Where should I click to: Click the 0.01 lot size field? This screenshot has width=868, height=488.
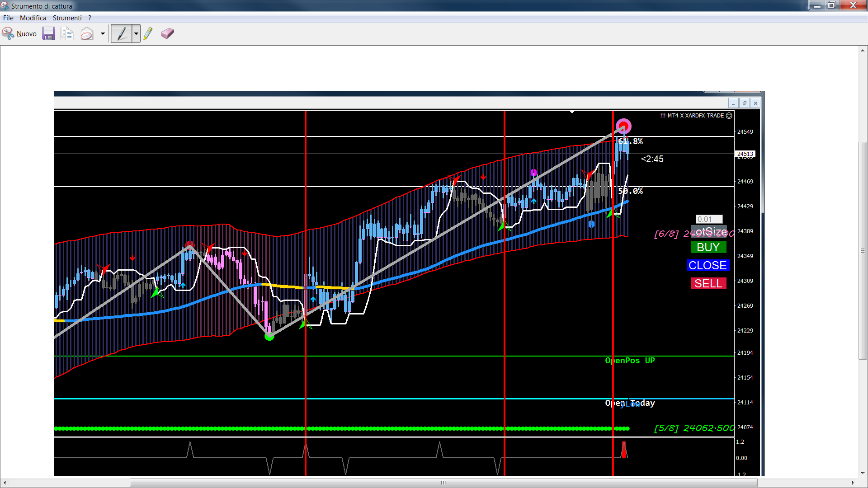coord(708,219)
